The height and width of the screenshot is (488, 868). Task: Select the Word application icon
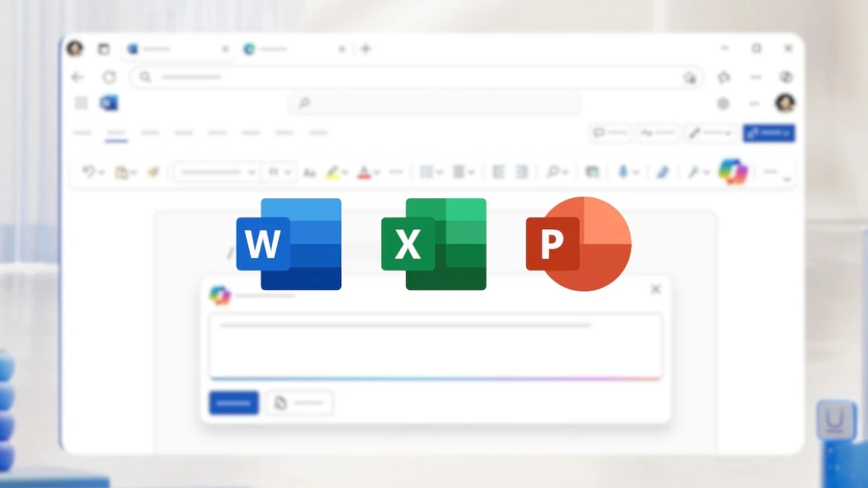click(x=288, y=244)
